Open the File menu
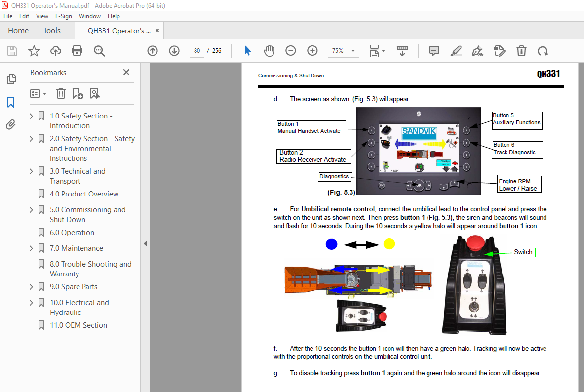This screenshot has width=584, height=392. pos(8,16)
